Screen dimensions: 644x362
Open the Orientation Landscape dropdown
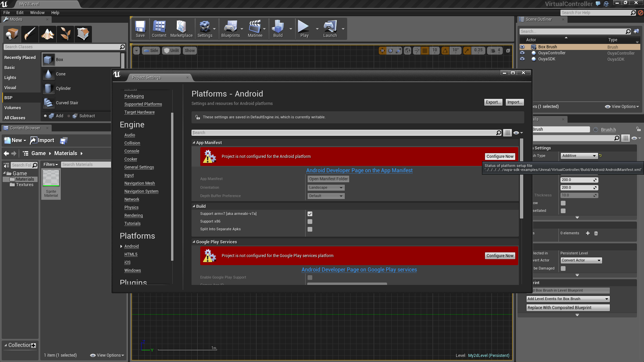[326, 188]
